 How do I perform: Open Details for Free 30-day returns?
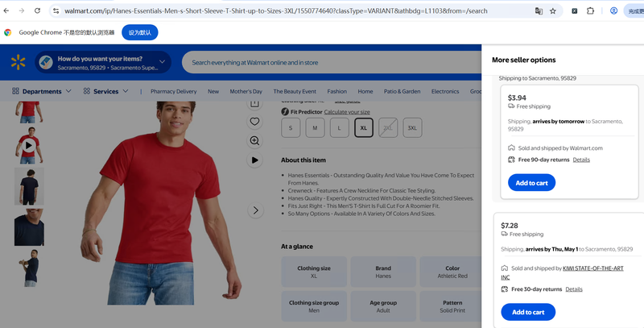(x=574, y=289)
